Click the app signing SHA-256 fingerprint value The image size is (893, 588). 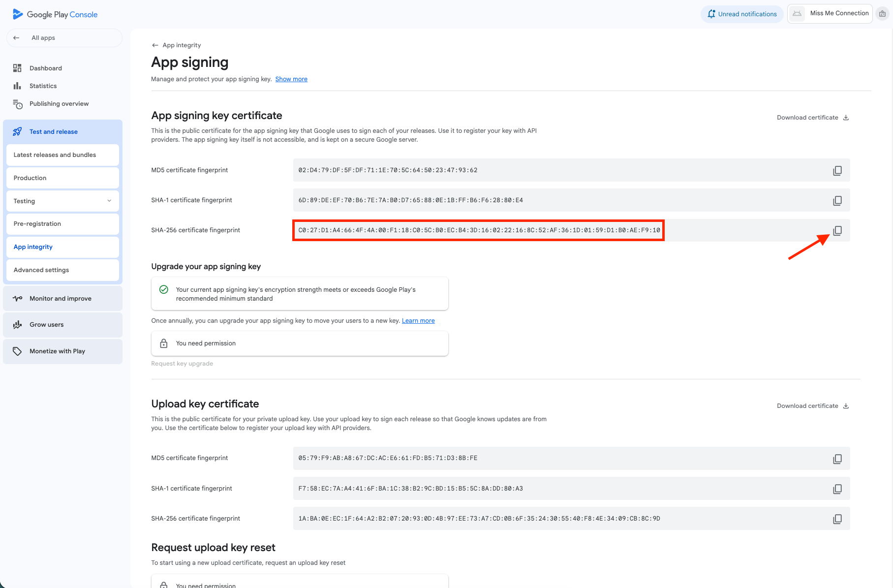pyautogui.click(x=479, y=230)
